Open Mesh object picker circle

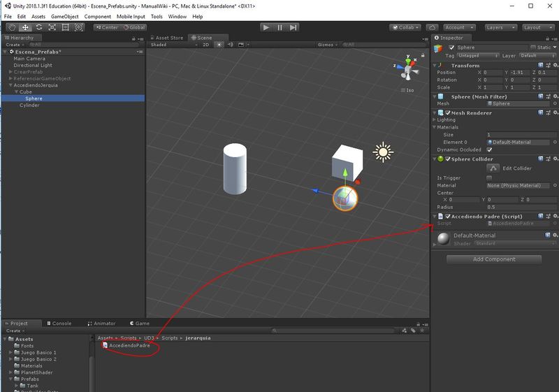tap(555, 103)
